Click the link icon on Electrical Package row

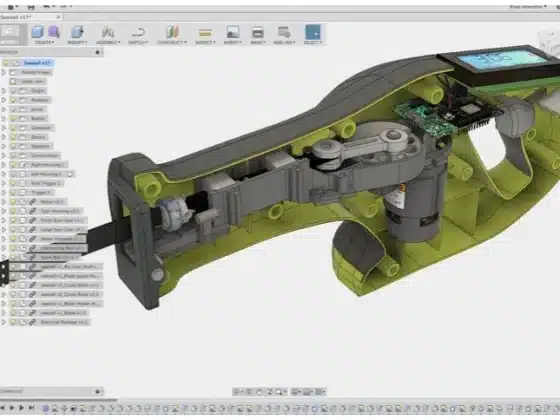pyautogui.click(x=32, y=322)
